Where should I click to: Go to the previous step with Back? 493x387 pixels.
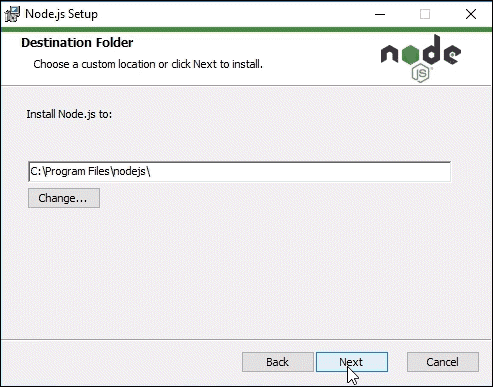coord(278,362)
